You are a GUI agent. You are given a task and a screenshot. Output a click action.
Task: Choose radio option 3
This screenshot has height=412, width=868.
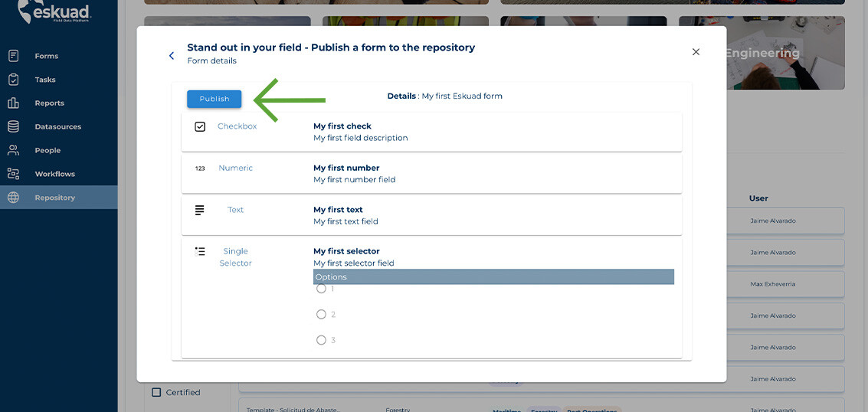(321, 340)
